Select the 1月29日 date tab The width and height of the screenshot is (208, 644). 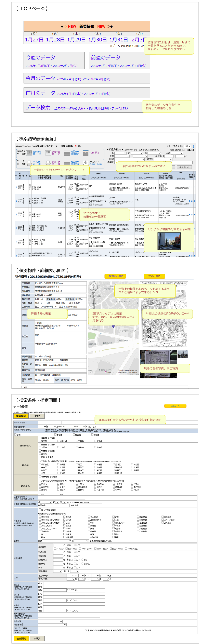tap(76, 40)
